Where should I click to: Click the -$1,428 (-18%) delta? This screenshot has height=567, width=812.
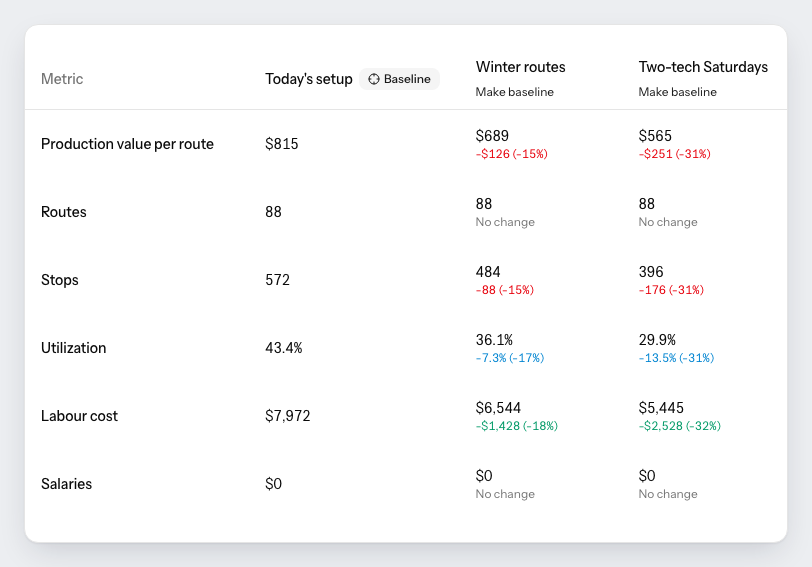click(517, 426)
